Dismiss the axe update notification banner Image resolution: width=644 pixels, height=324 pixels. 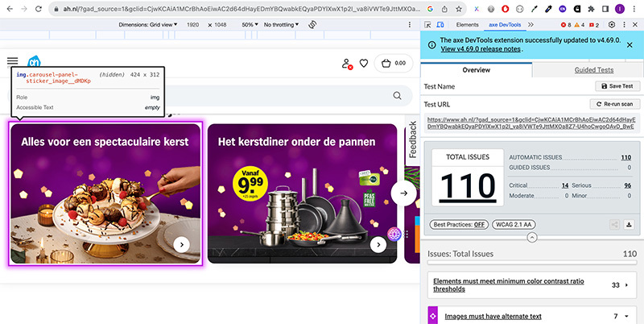[630, 44]
